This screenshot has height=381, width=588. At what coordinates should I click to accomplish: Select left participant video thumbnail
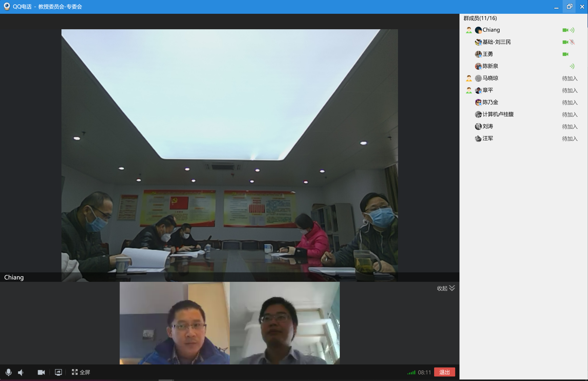coord(175,323)
